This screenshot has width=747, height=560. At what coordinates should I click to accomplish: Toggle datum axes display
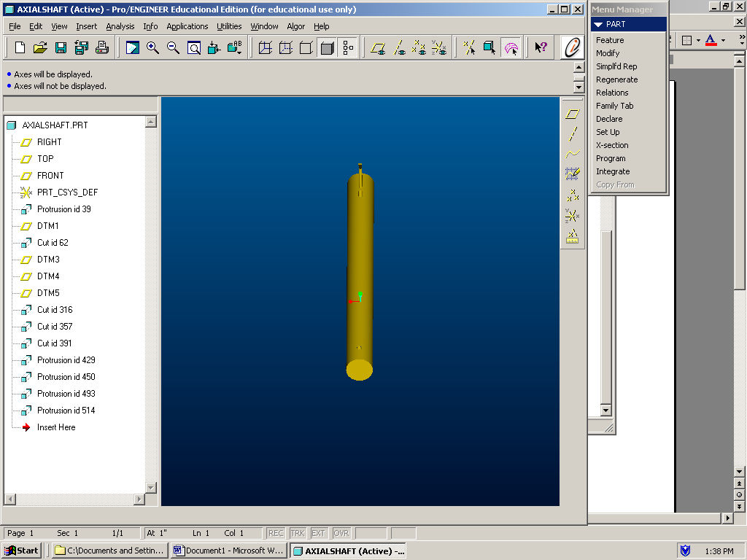click(x=399, y=48)
